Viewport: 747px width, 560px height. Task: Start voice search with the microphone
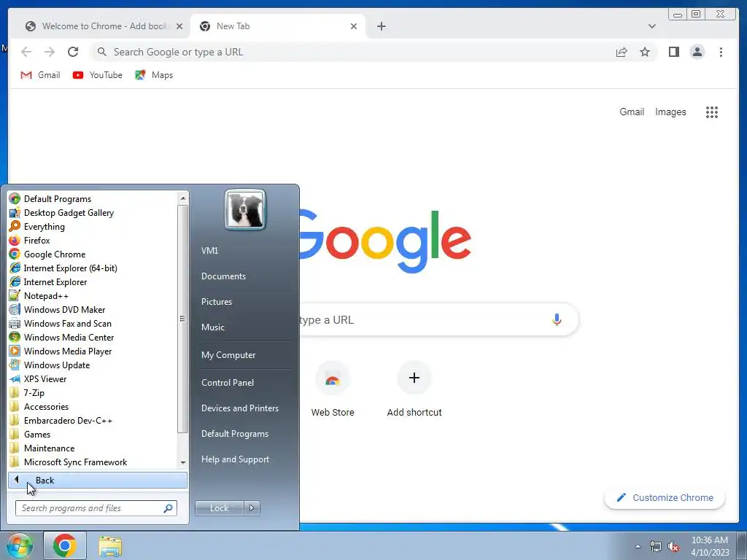(x=557, y=319)
